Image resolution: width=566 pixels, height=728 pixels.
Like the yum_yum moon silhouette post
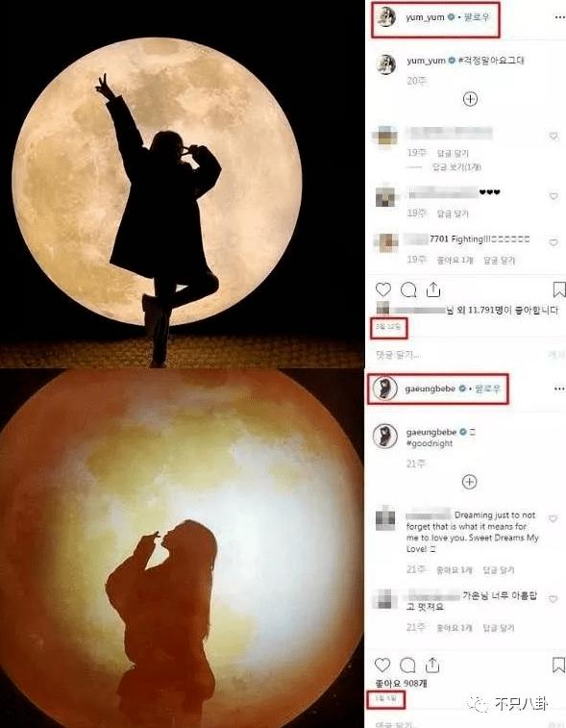383,289
